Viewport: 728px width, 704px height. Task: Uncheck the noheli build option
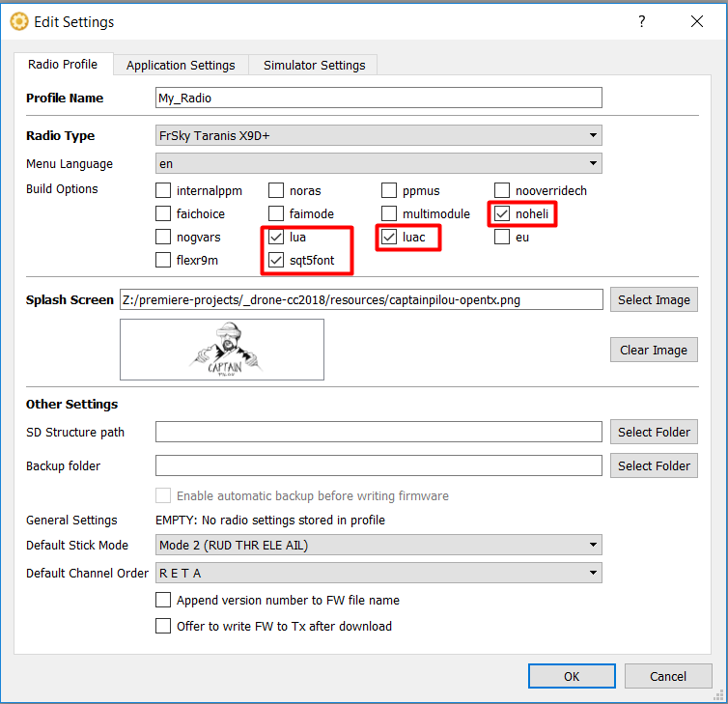click(502, 213)
